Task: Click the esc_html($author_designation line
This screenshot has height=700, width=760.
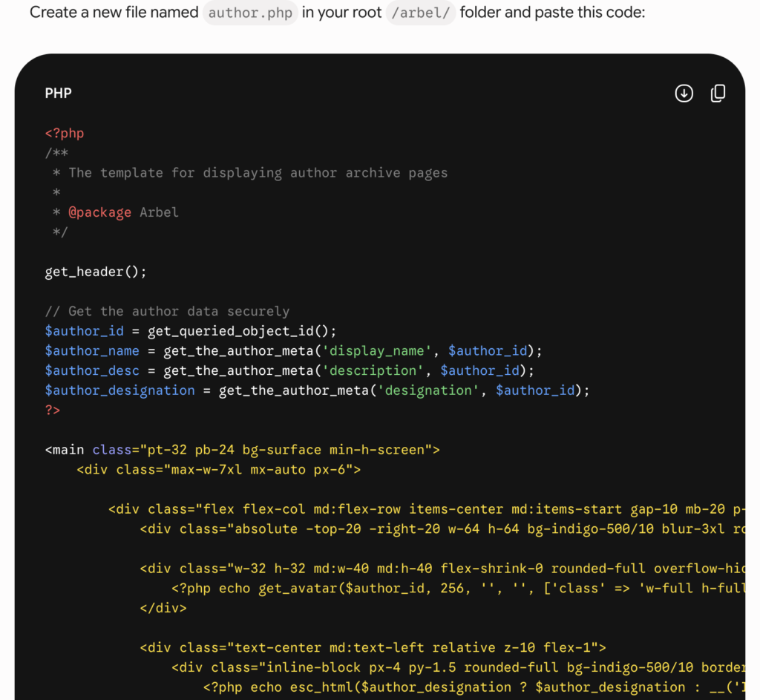Action: (x=474, y=687)
